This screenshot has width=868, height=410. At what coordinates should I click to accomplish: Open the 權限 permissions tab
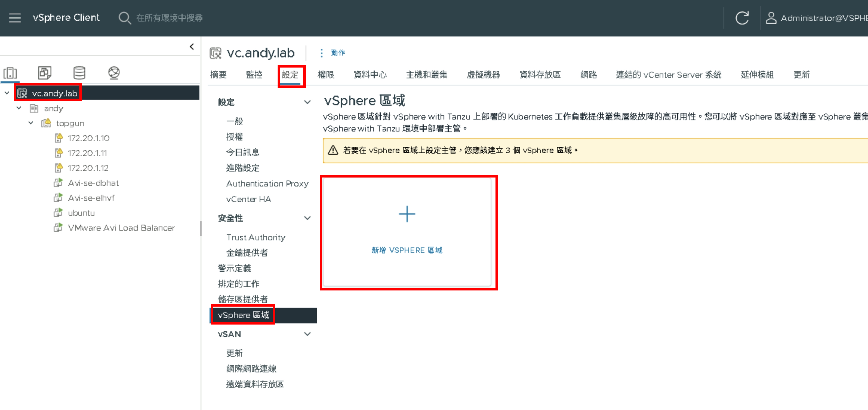pos(326,75)
